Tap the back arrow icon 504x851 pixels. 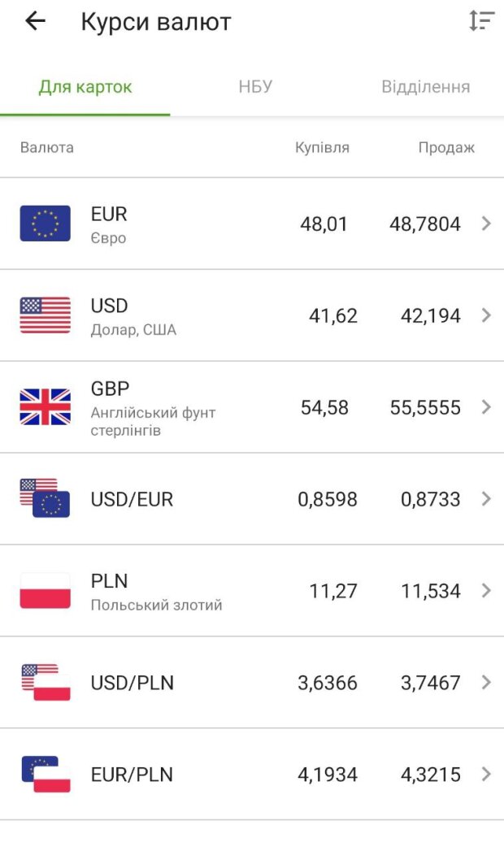pyautogui.click(x=35, y=21)
